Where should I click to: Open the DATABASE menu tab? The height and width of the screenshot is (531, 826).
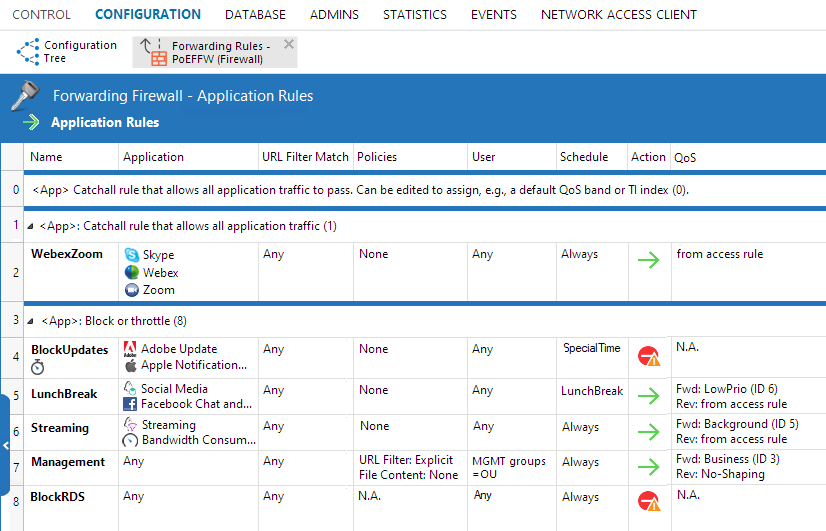[x=255, y=15]
